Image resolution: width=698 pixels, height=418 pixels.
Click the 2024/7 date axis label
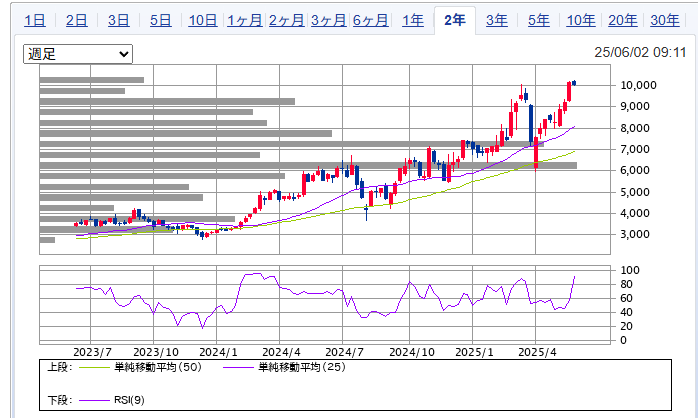(x=344, y=352)
